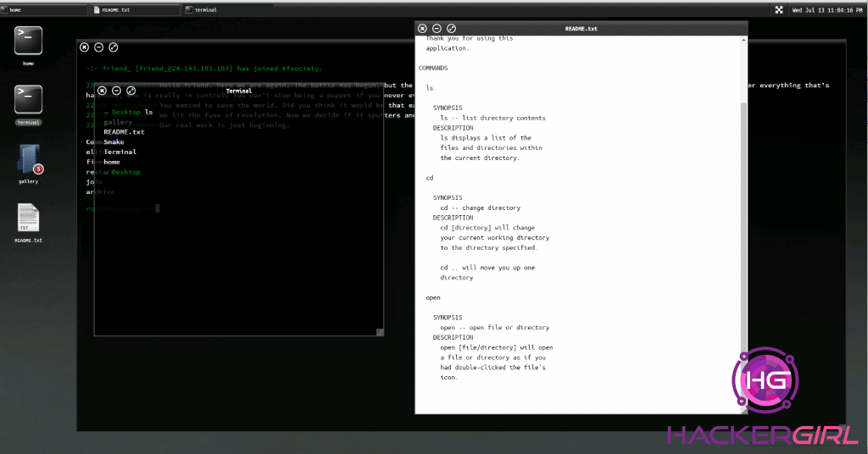
Task: Click 'home' in the Terminal ls output
Action: [112, 162]
